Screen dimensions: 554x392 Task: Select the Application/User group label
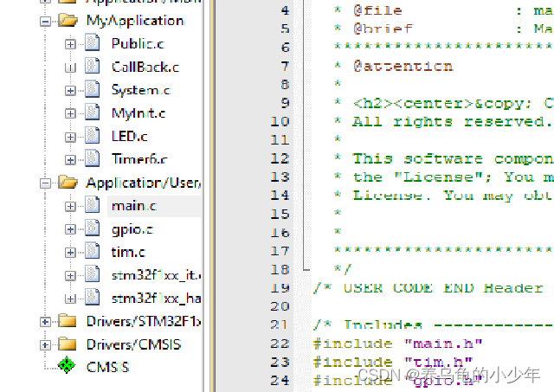(144, 183)
